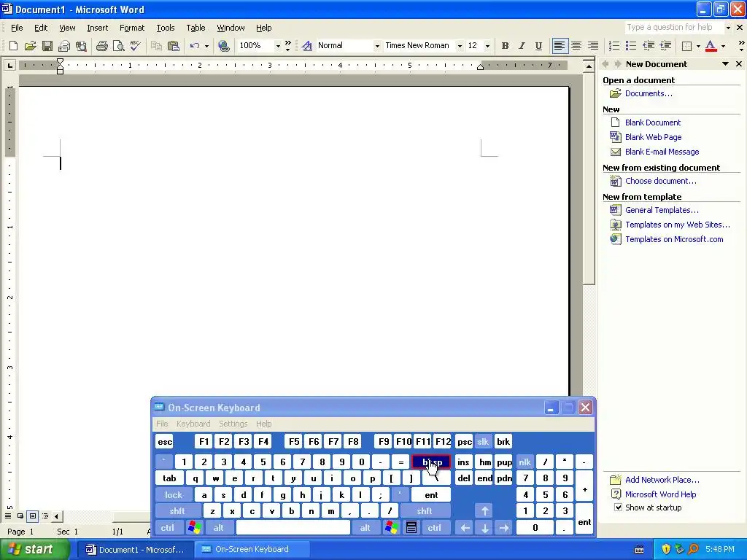This screenshot has width=747, height=560.
Task: Toggle lock key on On-Screen Keyboard
Action: click(x=174, y=495)
